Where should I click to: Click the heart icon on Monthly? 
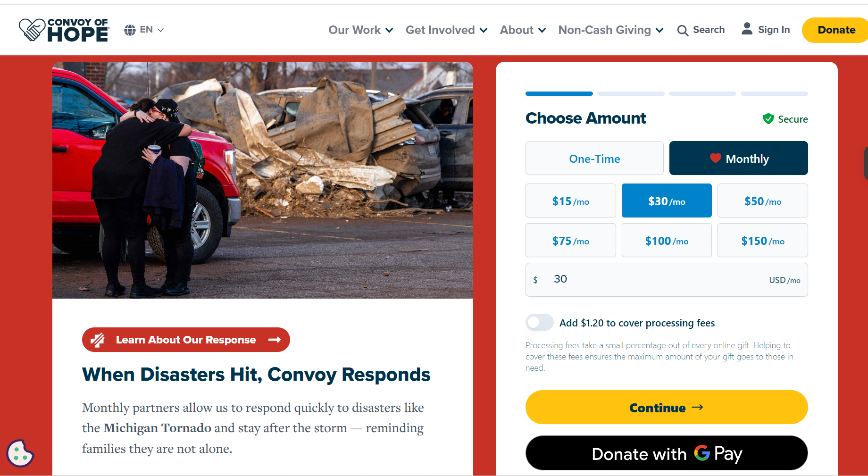pos(716,158)
